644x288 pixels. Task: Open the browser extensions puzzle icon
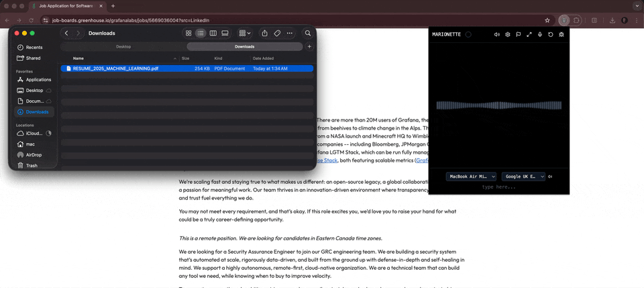(x=576, y=20)
